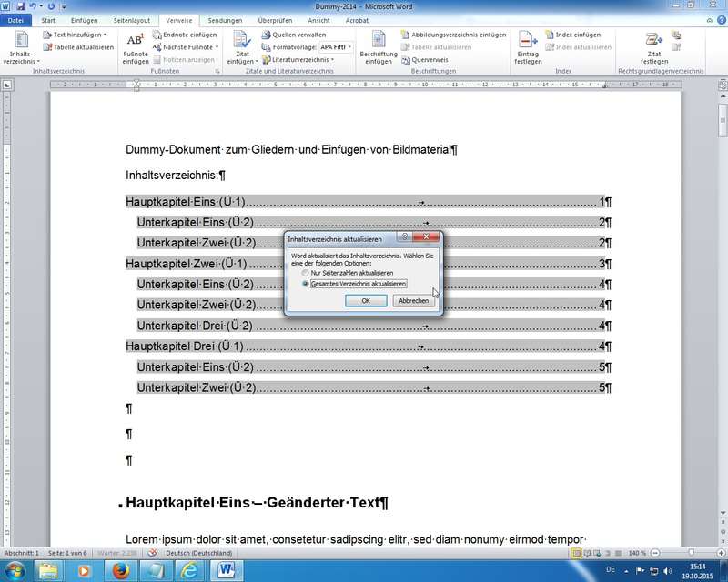Viewport: 728px width, 582px height.
Task: Click the volume icon in system tray
Action: coord(668,570)
